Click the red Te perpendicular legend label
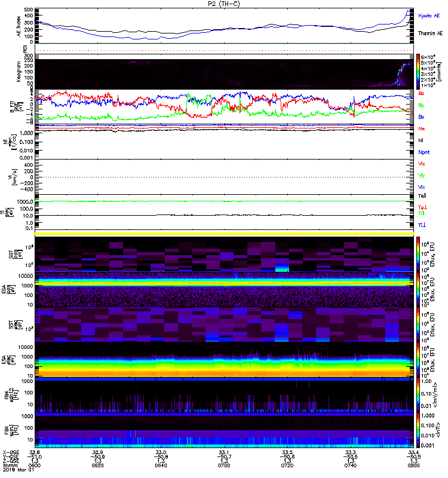Image resolution: width=448 pixels, height=478 pixels. (422, 207)
